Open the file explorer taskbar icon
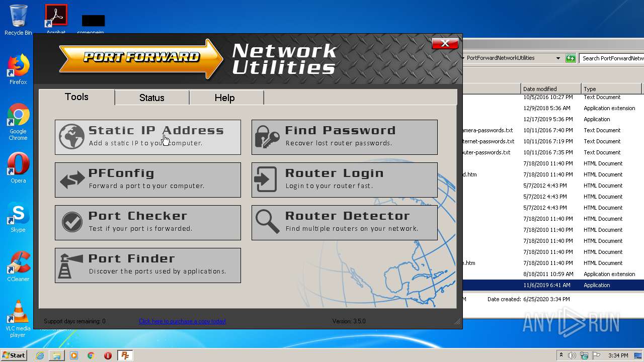The width and height of the screenshot is (644, 362). [57, 355]
